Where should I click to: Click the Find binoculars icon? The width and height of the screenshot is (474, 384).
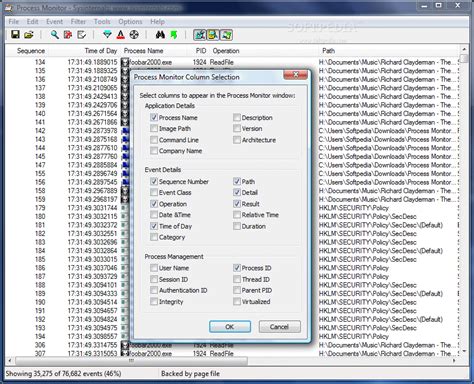coord(160,35)
